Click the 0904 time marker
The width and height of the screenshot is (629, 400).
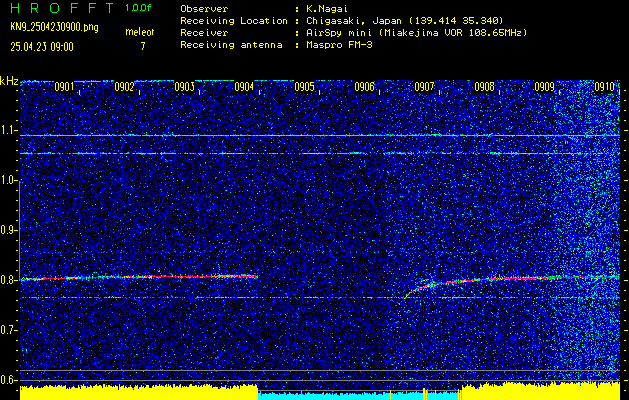tap(244, 87)
